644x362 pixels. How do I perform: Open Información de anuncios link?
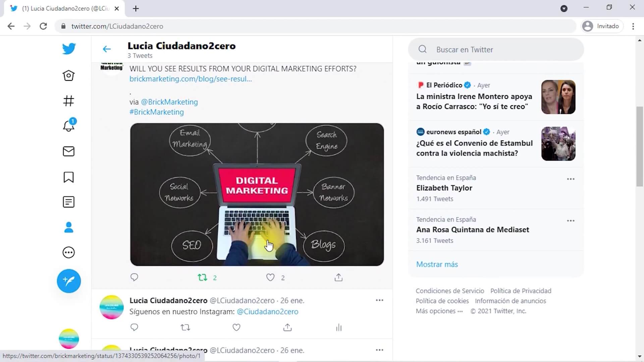point(510,301)
